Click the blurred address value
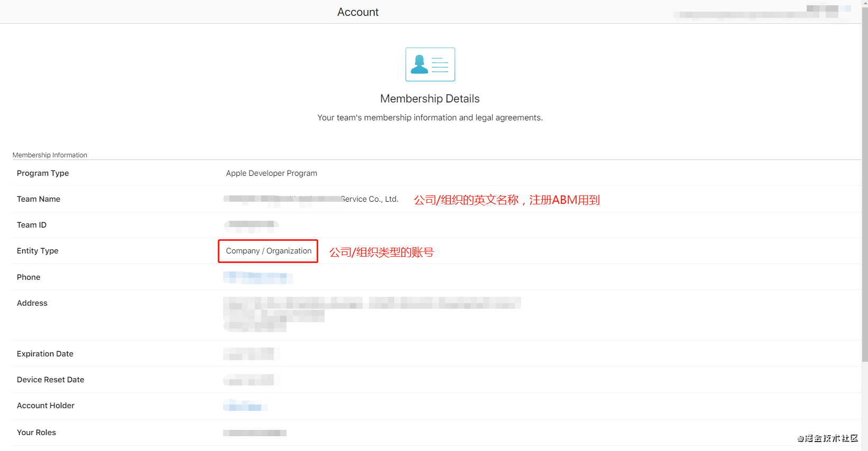Screen dimensions: 868x451 (x=372, y=314)
